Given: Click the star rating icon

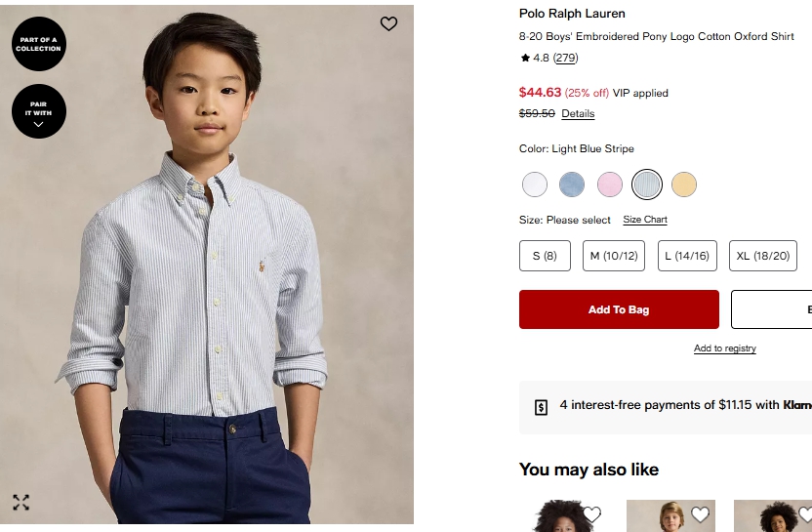Looking at the screenshot, I should tap(525, 59).
